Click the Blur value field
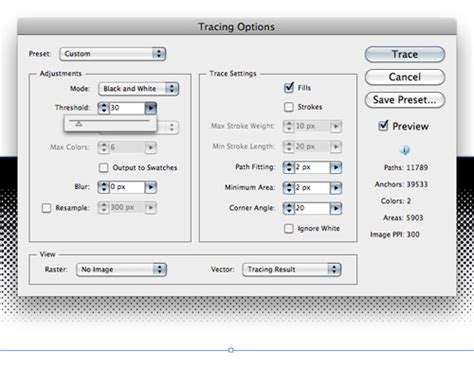474x366 pixels. (127, 187)
